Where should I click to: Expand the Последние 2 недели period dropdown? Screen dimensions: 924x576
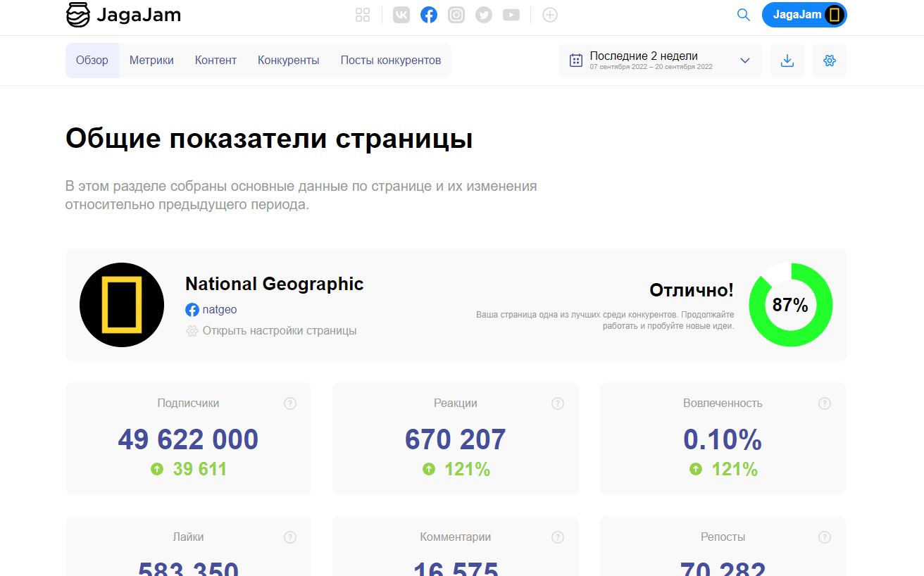point(661,61)
